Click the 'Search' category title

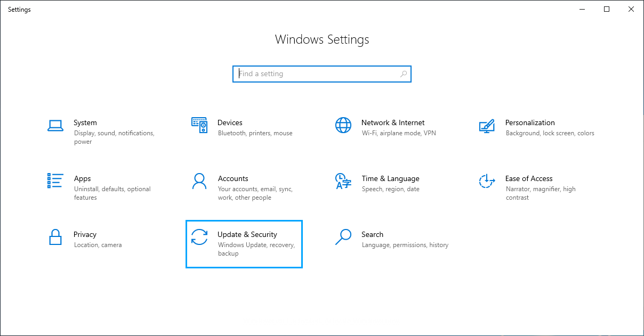[x=373, y=234]
